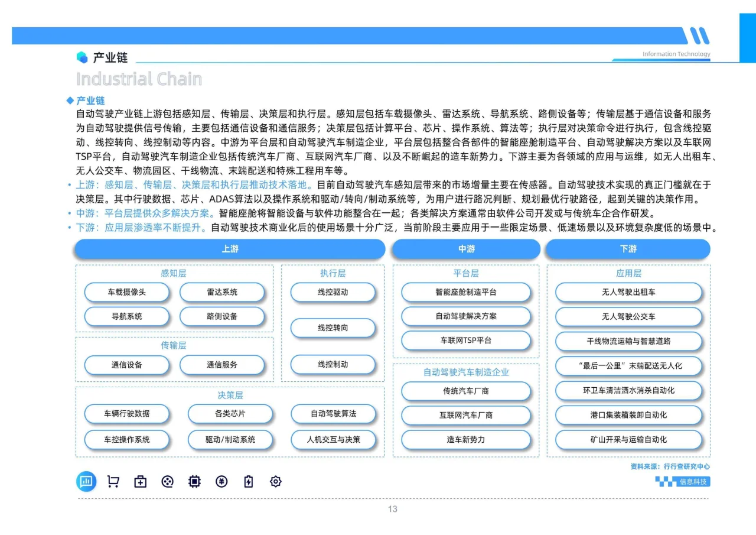Click the processor chip icon
Viewport: 756px width, 535px height.
194,482
